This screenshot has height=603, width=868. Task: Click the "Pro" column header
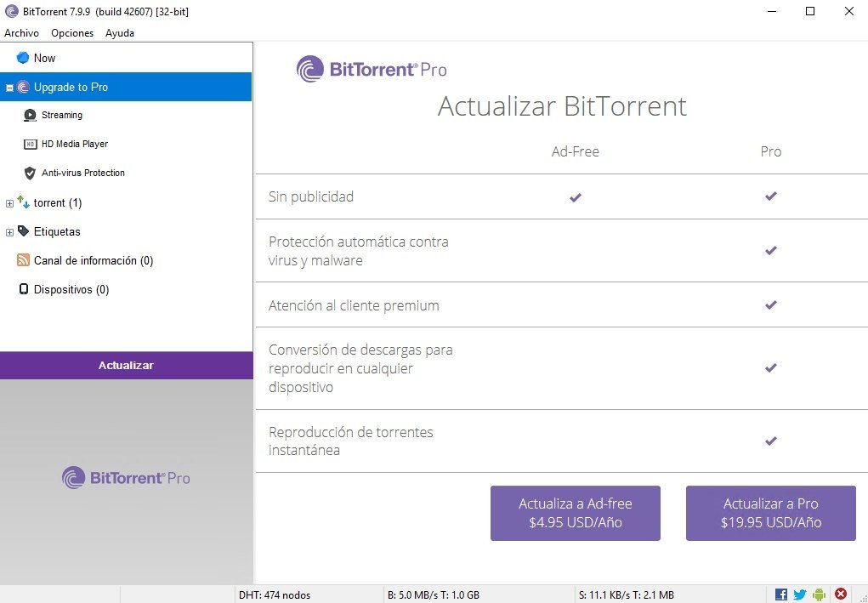point(770,151)
